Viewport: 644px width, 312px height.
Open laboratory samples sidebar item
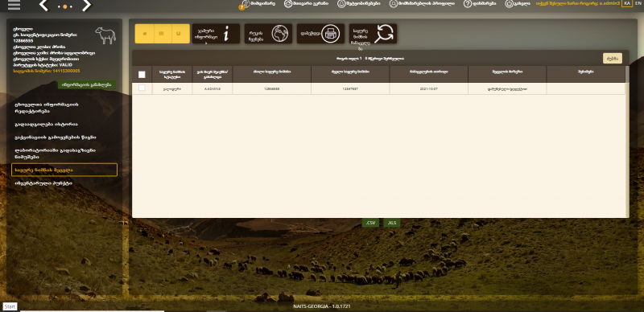[64, 154]
